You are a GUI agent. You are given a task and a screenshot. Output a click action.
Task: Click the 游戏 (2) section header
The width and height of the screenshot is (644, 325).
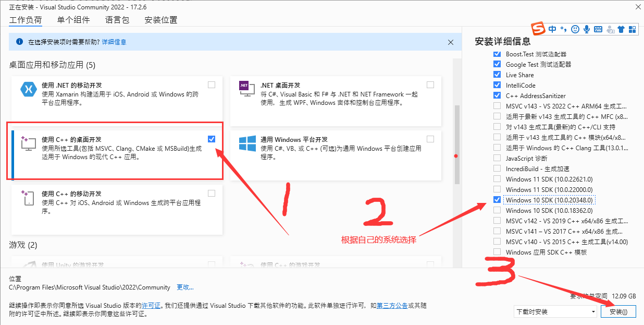click(23, 245)
